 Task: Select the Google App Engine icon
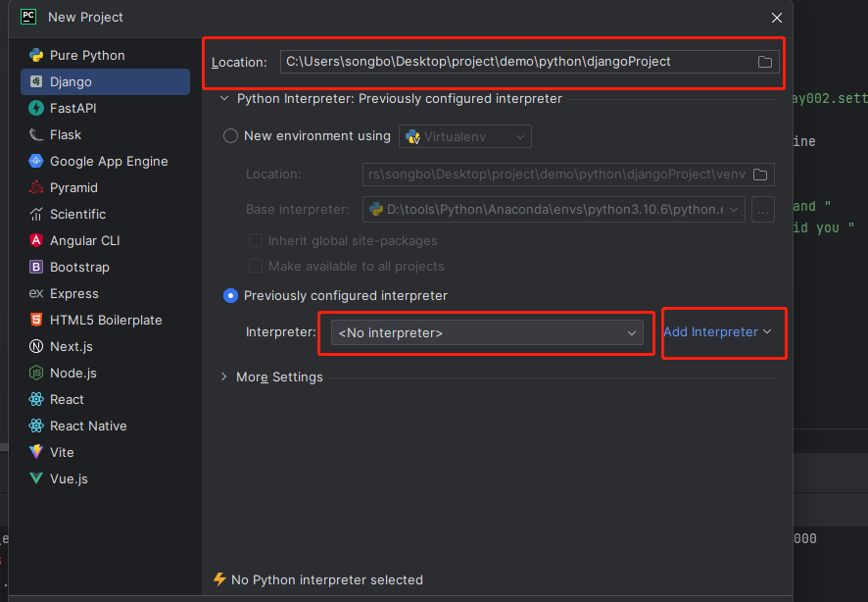(36, 161)
